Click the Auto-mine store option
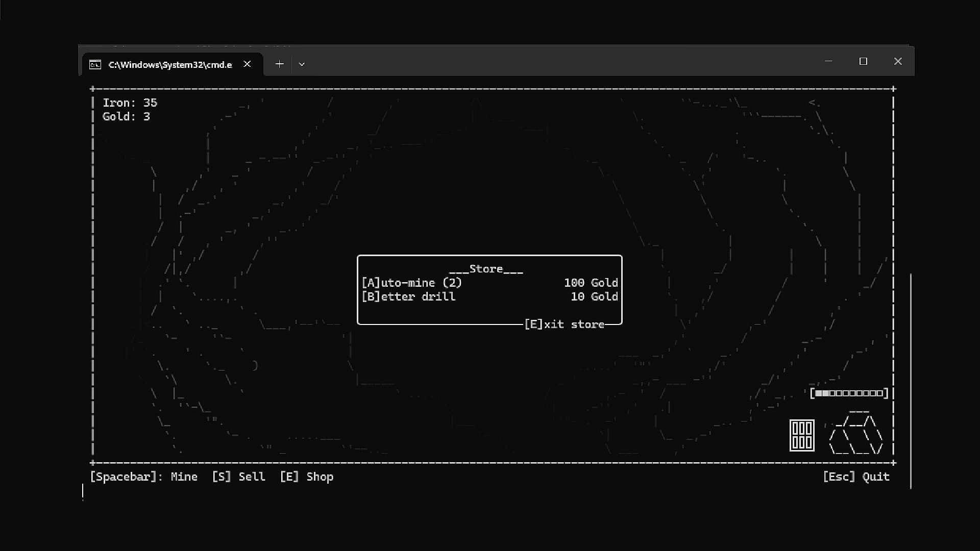The width and height of the screenshot is (980, 551). [411, 283]
